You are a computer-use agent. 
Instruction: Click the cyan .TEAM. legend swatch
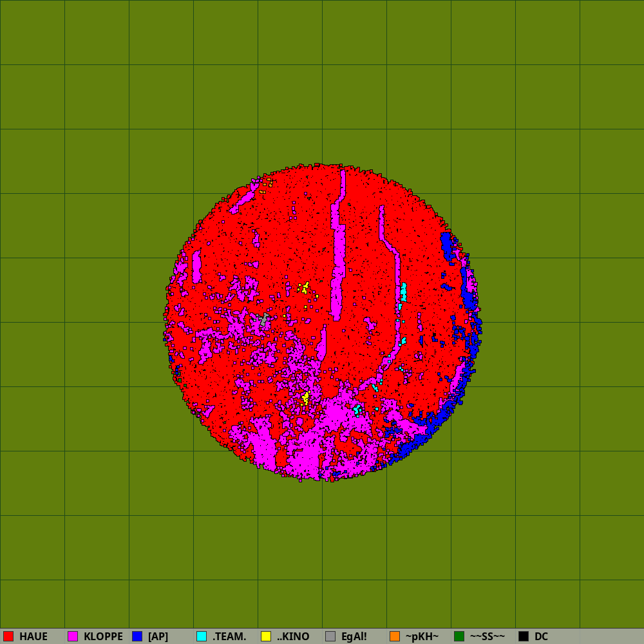pyautogui.click(x=202, y=636)
